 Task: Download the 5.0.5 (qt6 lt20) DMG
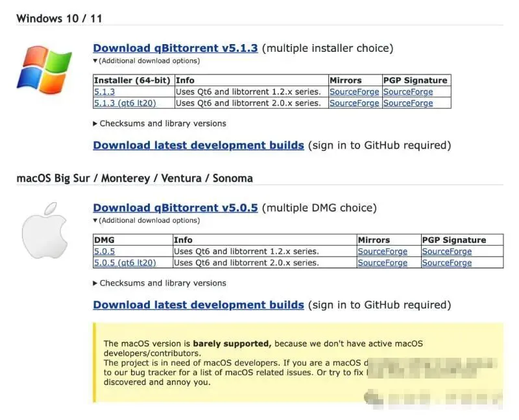point(125,263)
